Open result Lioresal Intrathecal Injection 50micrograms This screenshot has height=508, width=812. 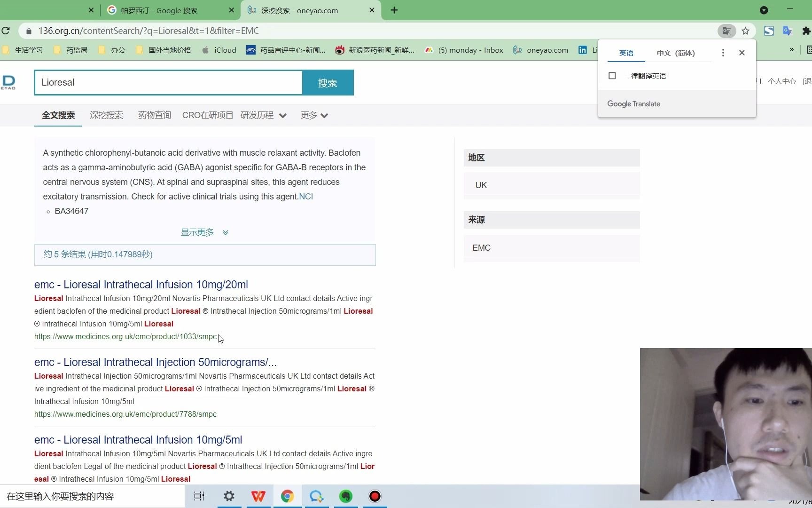pyautogui.click(x=156, y=362)
